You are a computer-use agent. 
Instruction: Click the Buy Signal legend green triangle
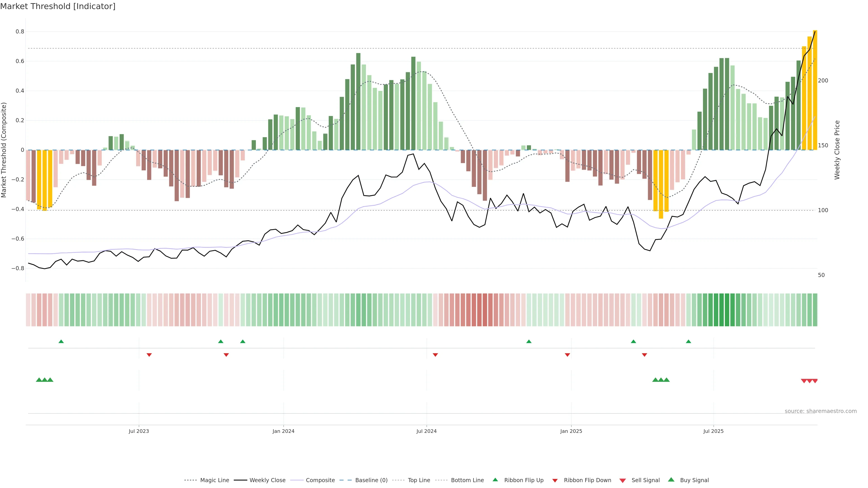(x=671, y=480)
